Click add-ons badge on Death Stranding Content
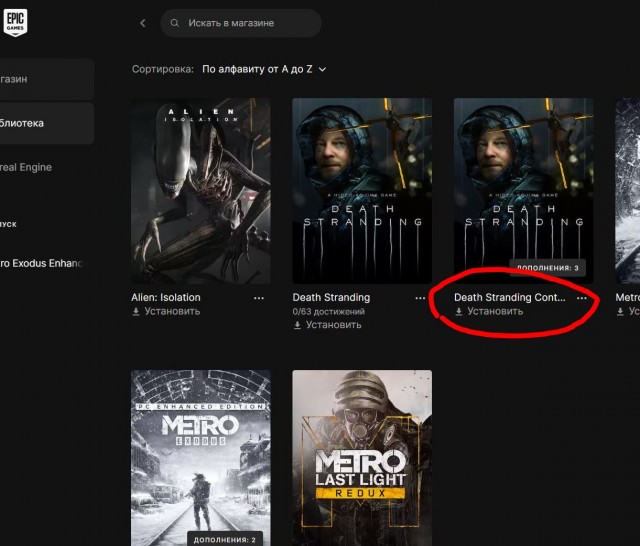The width and height of the screenshot is (640, 546). pyautogui.click(x=547, y=268)
